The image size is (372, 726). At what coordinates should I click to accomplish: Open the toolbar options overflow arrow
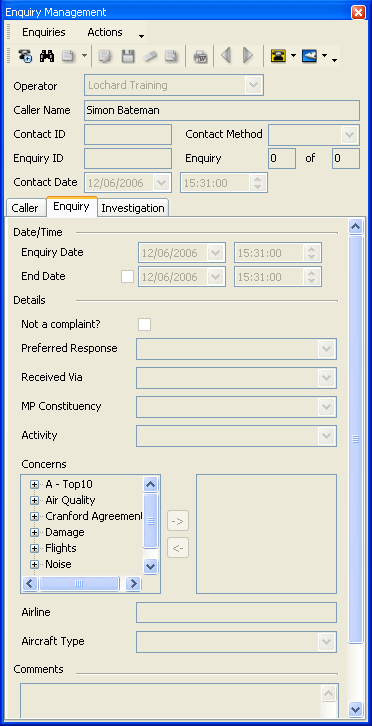tap(334, 60)
